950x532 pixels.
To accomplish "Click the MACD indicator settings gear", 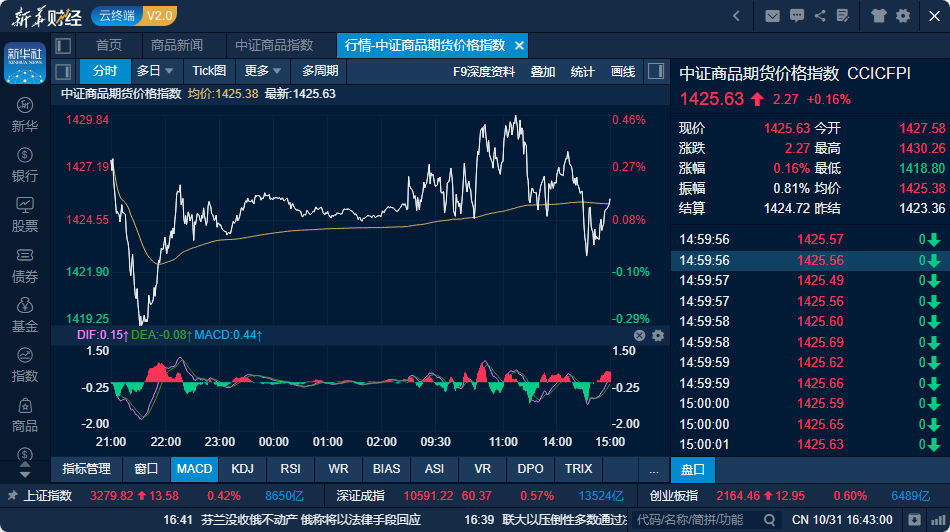I will point(658,336).
